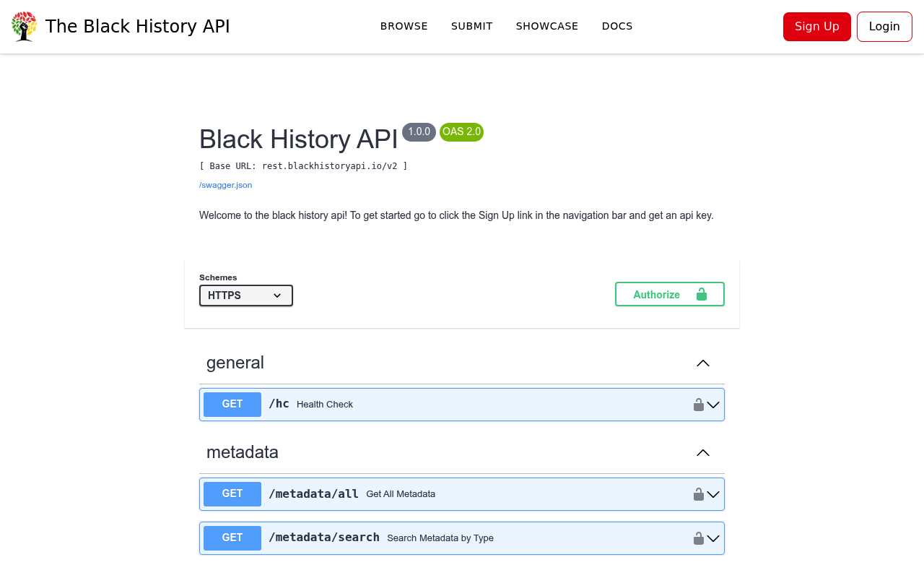Click the Get All Metadata description

(401, 494)
